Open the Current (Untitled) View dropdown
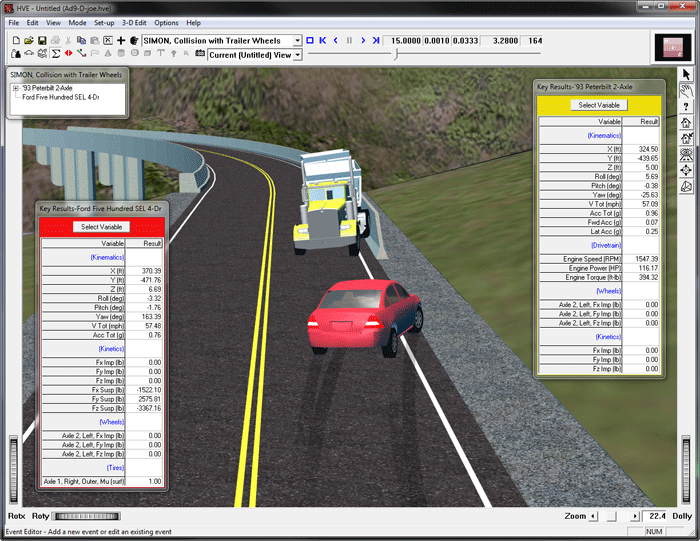700x541 pixels. click(297, 54)
